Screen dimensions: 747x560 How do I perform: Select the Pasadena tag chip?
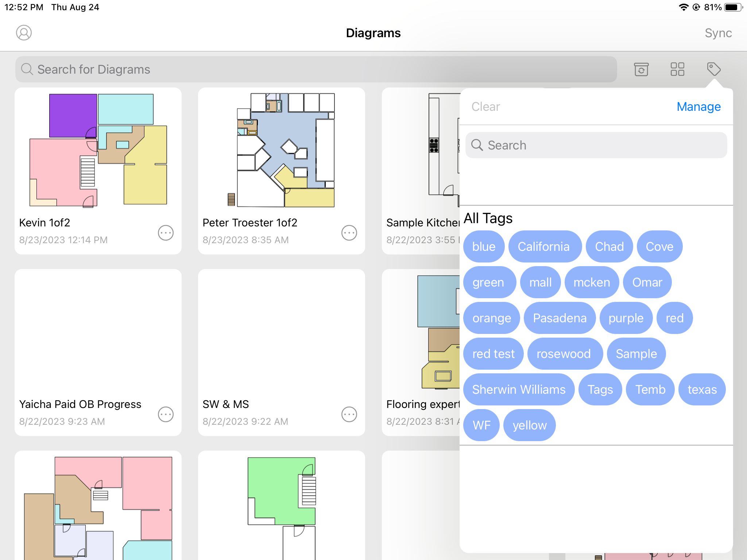[560, 318]
